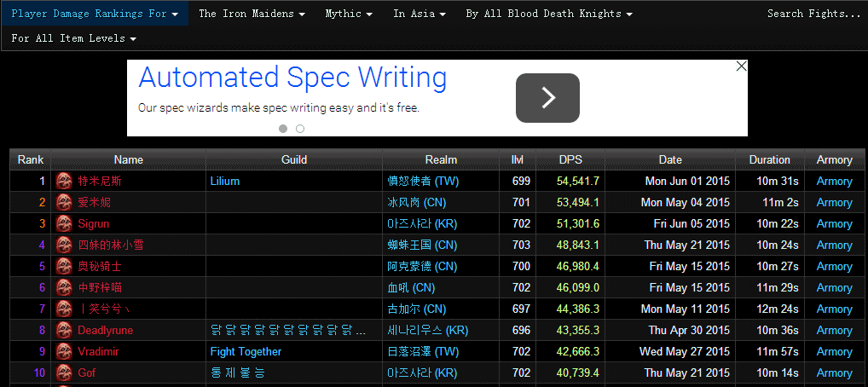Open Armory link for Deadlyrune row
The width and height of the screenshot is (868, 387).
tap(834, 331)
